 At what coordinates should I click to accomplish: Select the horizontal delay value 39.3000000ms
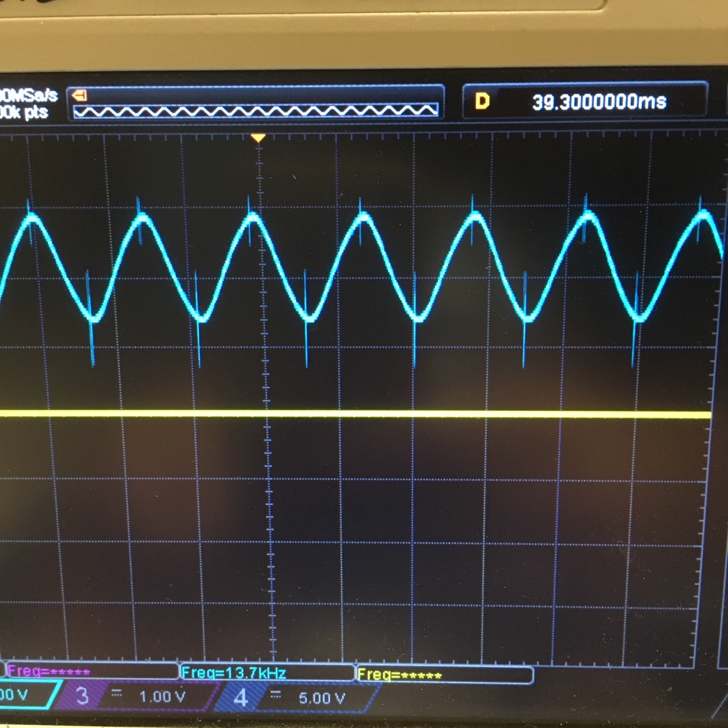tap(599, 102)
